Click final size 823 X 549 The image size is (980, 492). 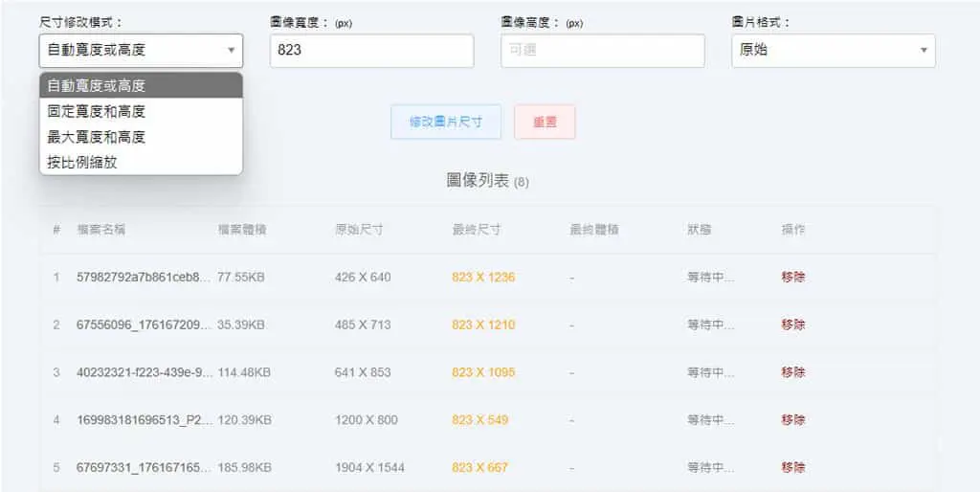click(x=480, y=419)
